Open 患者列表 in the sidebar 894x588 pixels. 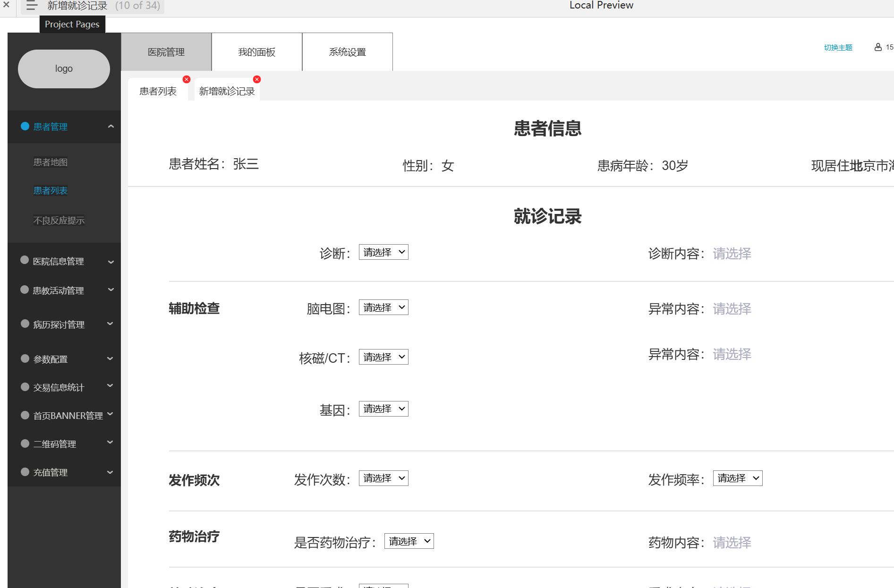51,191
